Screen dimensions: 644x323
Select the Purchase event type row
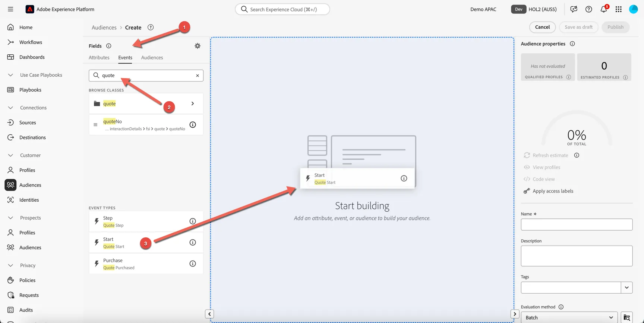click(x=146, y=264)
